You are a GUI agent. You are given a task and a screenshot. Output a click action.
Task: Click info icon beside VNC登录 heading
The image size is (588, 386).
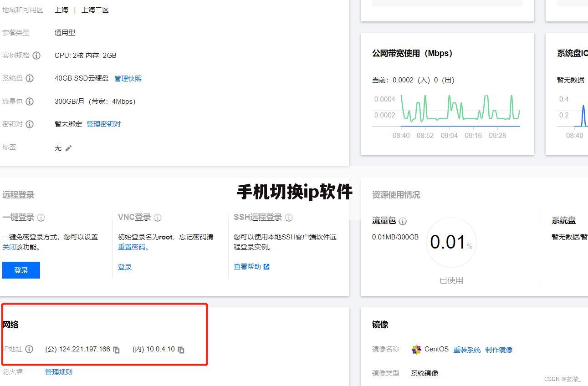158,218
